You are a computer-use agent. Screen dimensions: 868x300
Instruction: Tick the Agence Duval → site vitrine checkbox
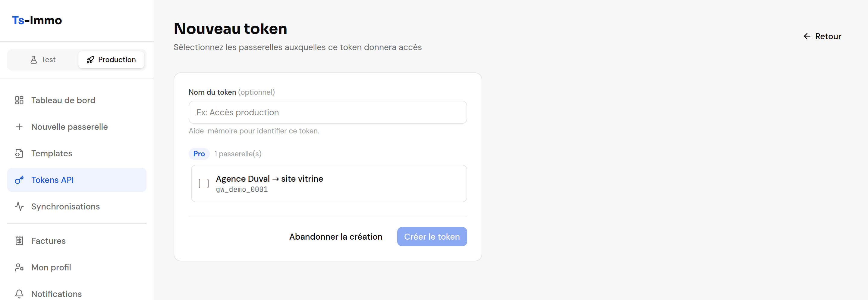coord(203,184)
